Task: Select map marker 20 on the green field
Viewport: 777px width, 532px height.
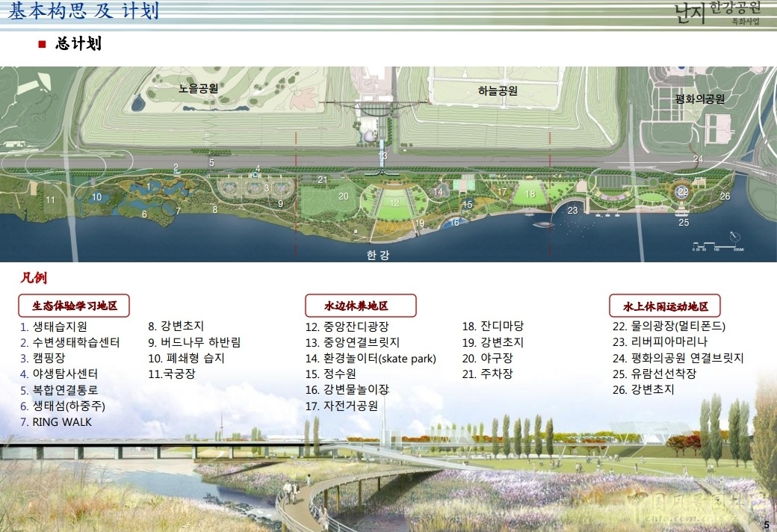Action: [343, 197]
